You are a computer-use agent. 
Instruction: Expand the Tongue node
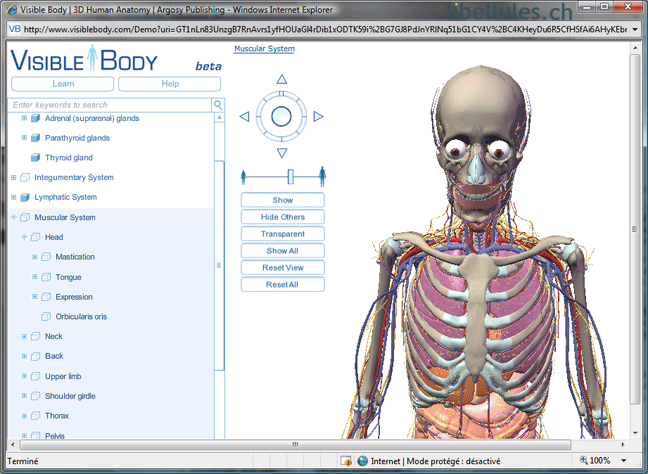click(x=35, y=276)
